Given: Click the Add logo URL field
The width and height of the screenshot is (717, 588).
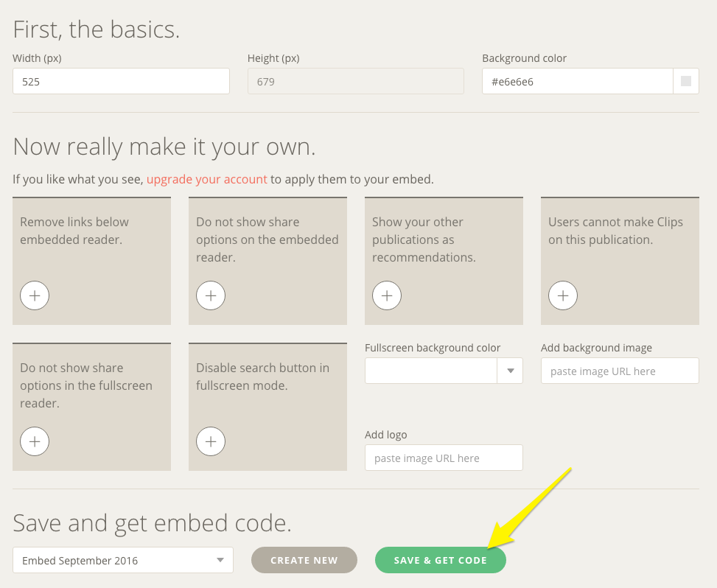Looking at the screenshot, I should [x=444, y=458].
